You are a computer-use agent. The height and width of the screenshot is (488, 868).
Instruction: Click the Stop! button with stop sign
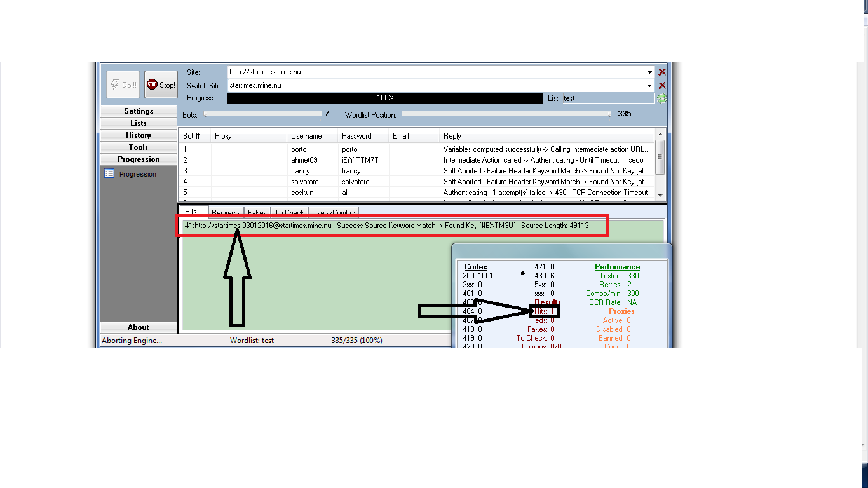(x=161, y=85)
